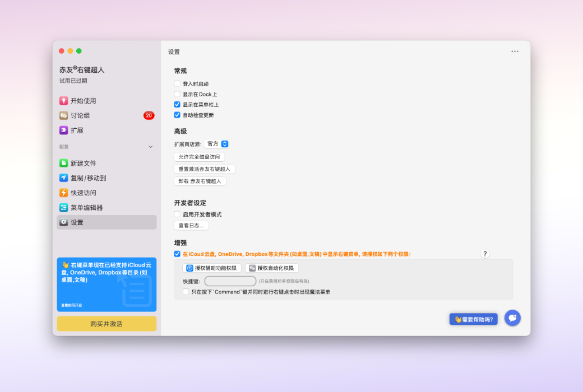Viewport: 583px width, 392px height.
Task: Click the yellow 购买并激活 button
Action: pyautogui.click(x=107, y=324)
